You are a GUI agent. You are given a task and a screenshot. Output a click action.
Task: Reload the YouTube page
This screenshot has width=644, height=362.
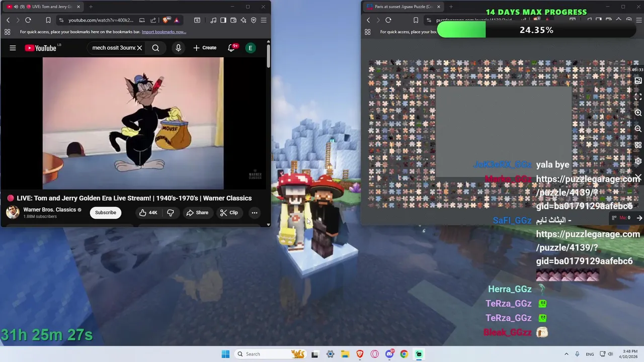[28, 20]
